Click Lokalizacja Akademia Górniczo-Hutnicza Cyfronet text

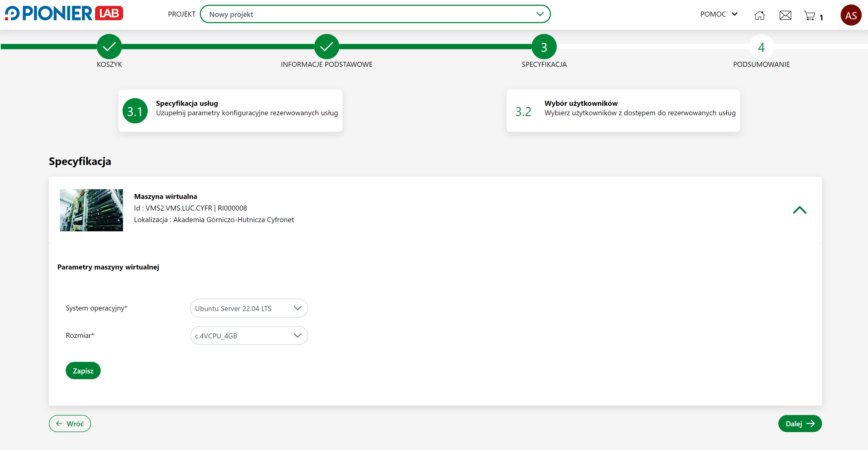pyautogui.click(x=214, y=219)
